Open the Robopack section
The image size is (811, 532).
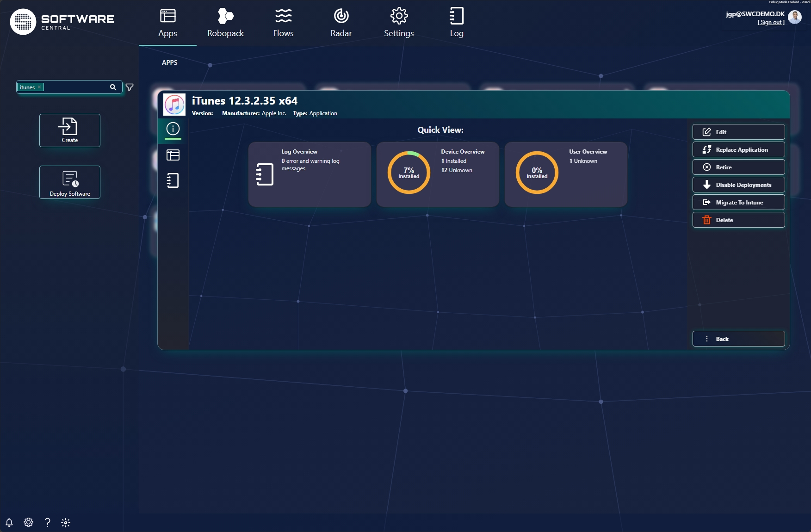click(x=225, y=23)
